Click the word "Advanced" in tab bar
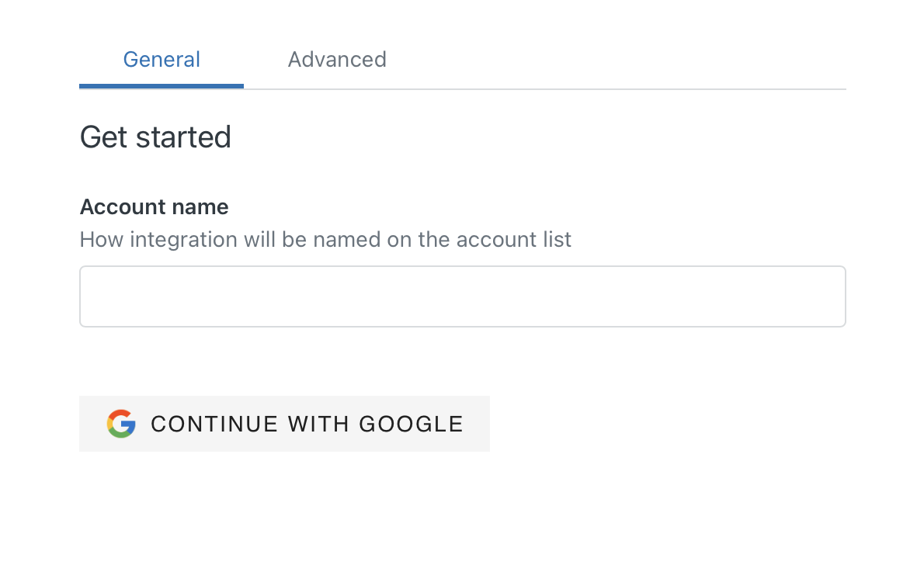 (x=337, y=60)
